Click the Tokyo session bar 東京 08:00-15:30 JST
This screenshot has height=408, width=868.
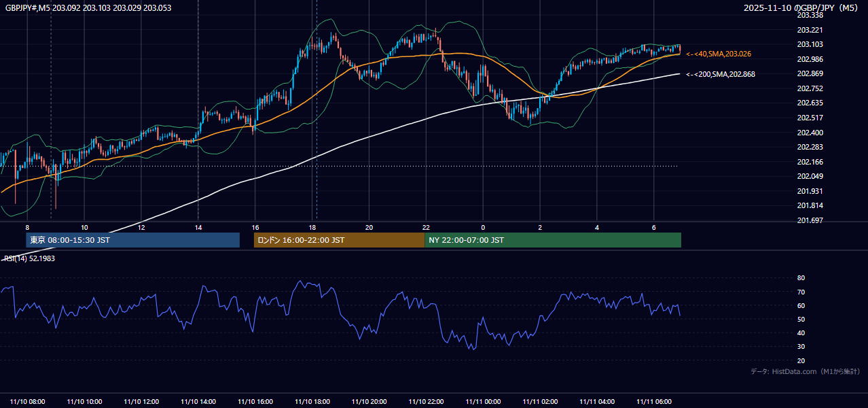point(133,240)
